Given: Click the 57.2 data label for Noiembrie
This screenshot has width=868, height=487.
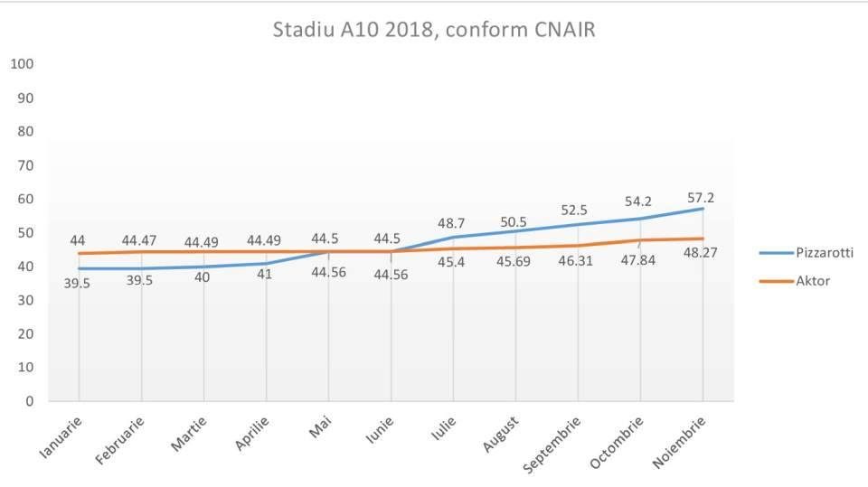Looking at the screenshot, I should coord(700,198).
